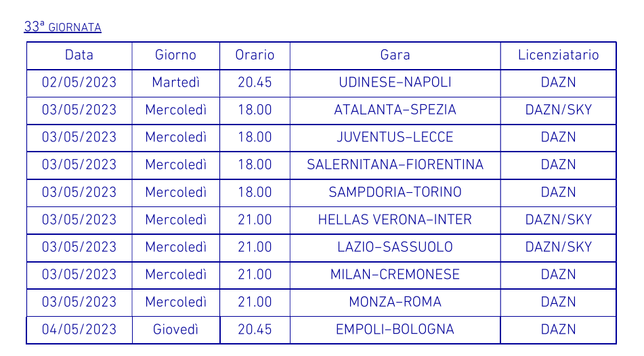
Task: Click the LAZIO–SASSUOLO match cell
Action: [x=395, y=247]
